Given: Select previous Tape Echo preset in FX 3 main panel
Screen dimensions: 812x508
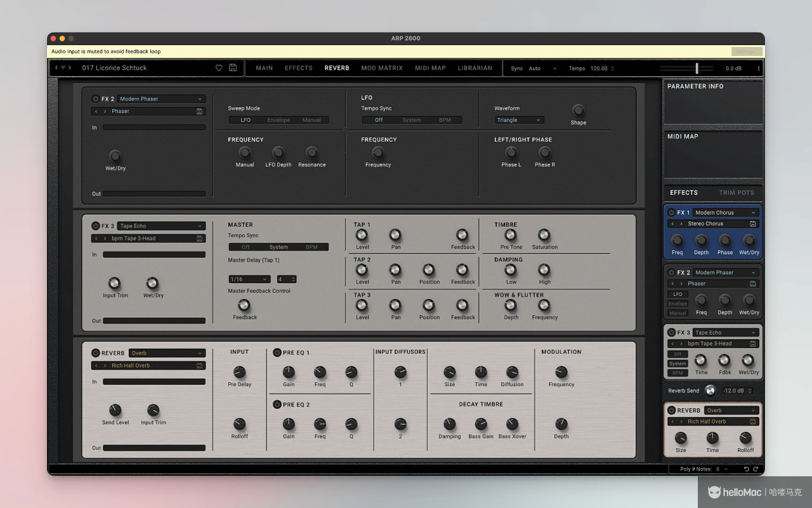Looking at the screenshot, I should pyautogui.click(x=96, y=238).
